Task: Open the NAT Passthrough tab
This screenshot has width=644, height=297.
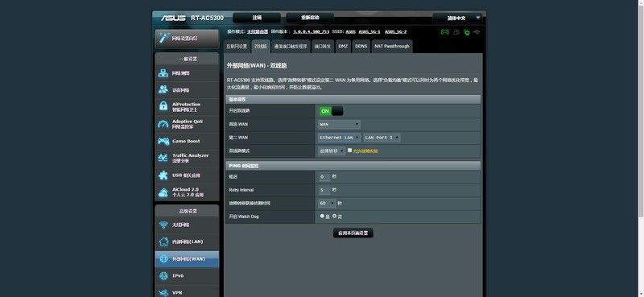Action: tap(392, 47)
